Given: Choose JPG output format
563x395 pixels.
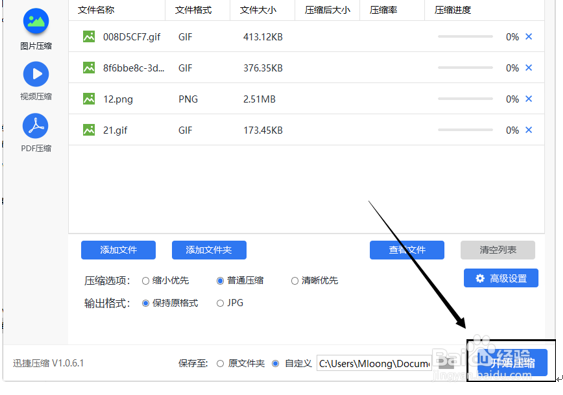Looking at the screenshot, I should (230, 303).
